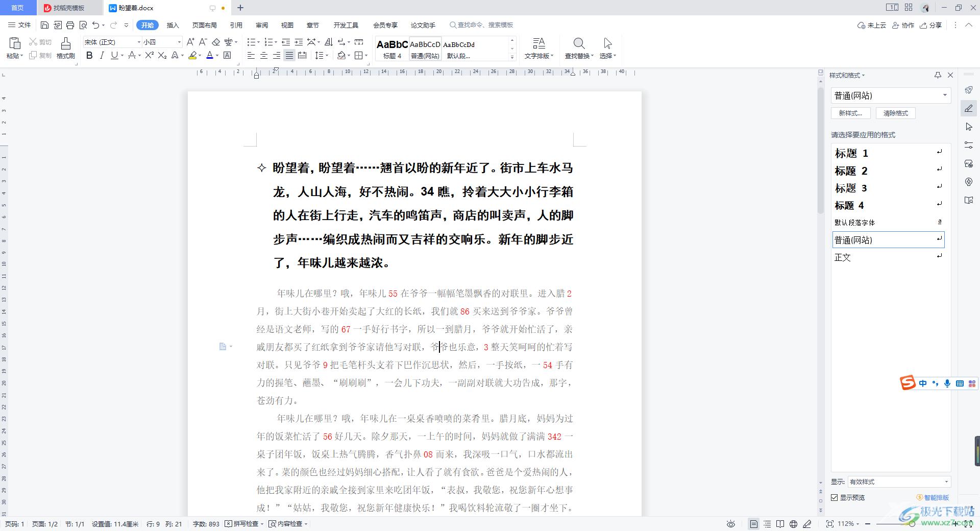Toggle Align Right paragraph alignment

[276, 55]
